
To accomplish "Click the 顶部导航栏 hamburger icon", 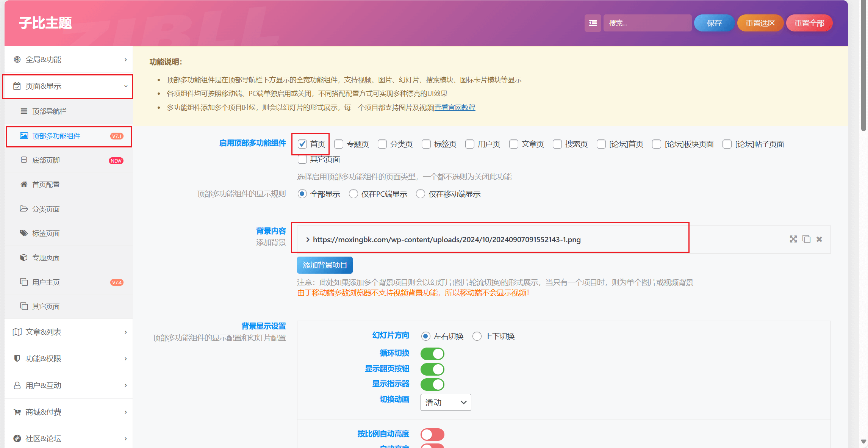I will 24,111.
